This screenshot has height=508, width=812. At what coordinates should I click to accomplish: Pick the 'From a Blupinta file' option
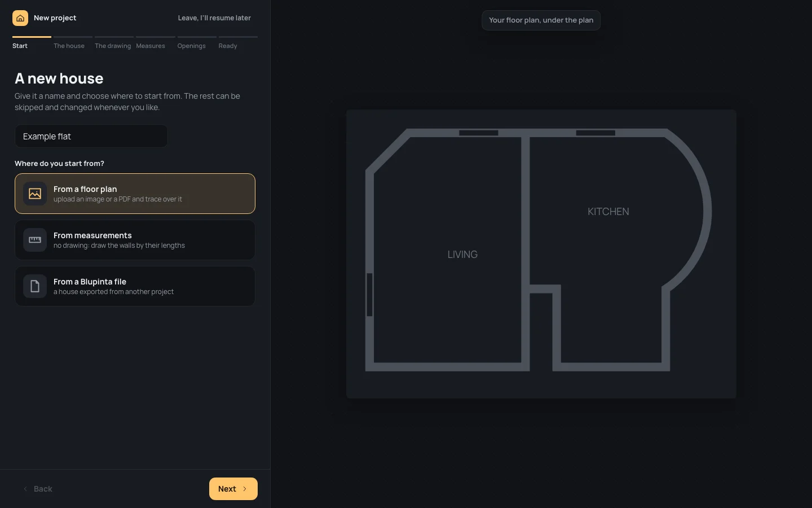(135, 286)
